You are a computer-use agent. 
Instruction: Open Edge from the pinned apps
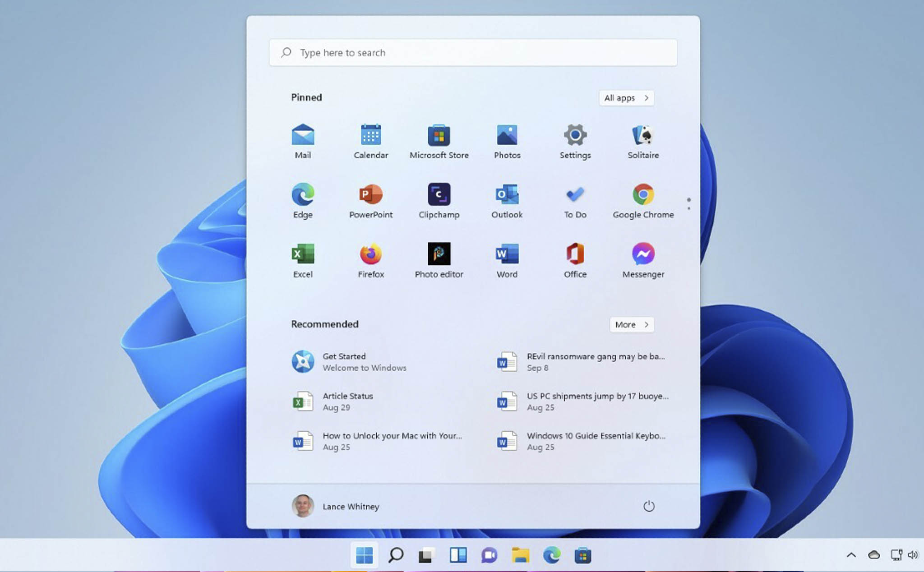303,201
